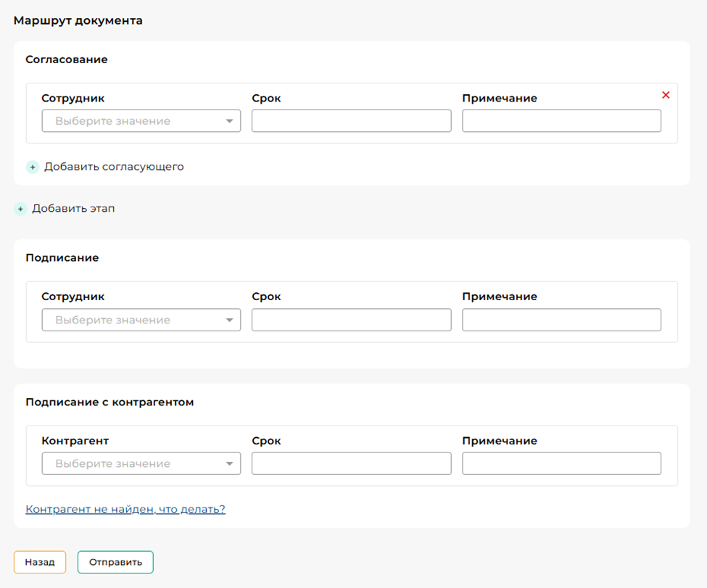
Task: Click Примечание field in Подписание с контрагентом
Action: click(561, 463)
